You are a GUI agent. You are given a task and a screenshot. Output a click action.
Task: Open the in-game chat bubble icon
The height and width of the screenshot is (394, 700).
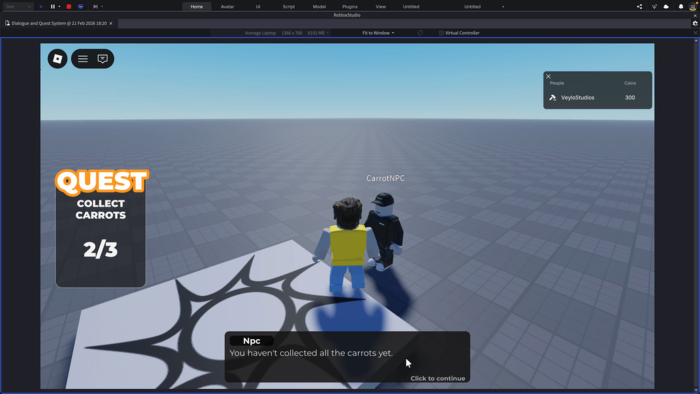coord(103,58)
